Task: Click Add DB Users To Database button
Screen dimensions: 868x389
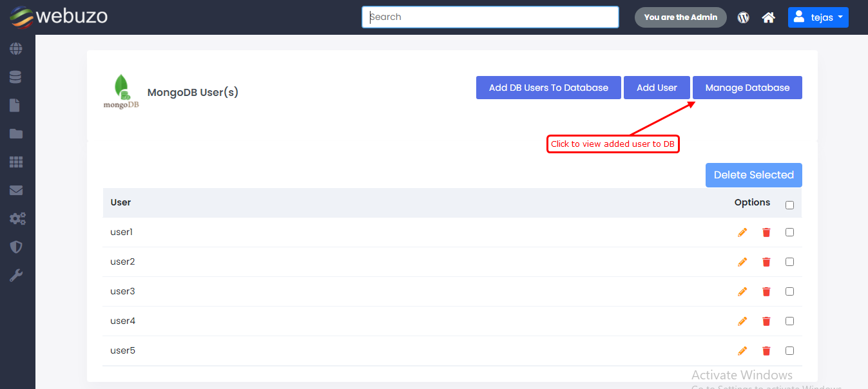Action: click(548, 88)
